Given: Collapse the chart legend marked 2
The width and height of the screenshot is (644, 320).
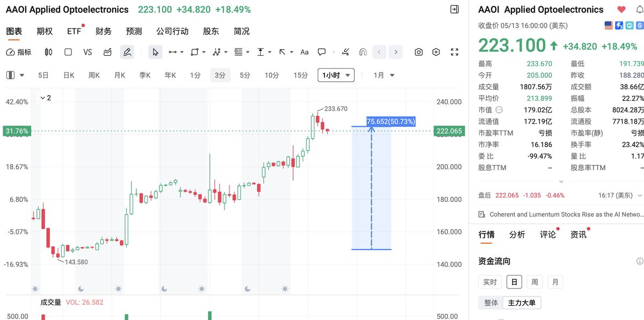Looking at the screenshot, I should coord(46,98).
